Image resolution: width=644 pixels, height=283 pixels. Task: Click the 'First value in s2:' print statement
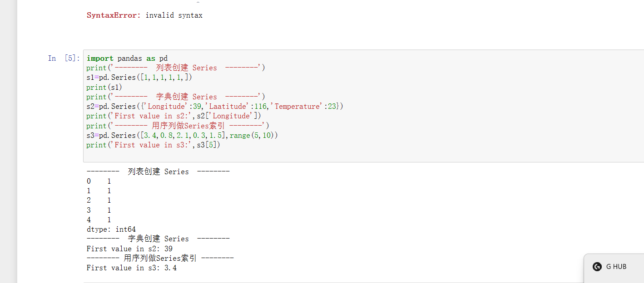click(x=174, y=116)
